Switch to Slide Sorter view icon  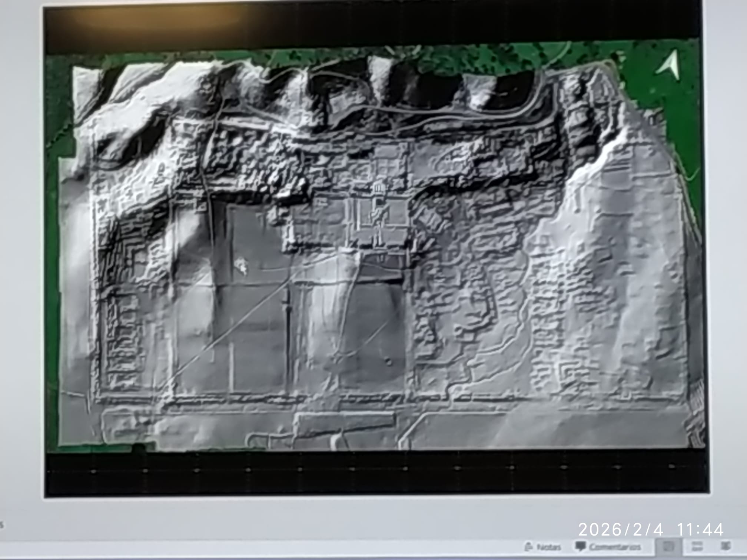697,546
